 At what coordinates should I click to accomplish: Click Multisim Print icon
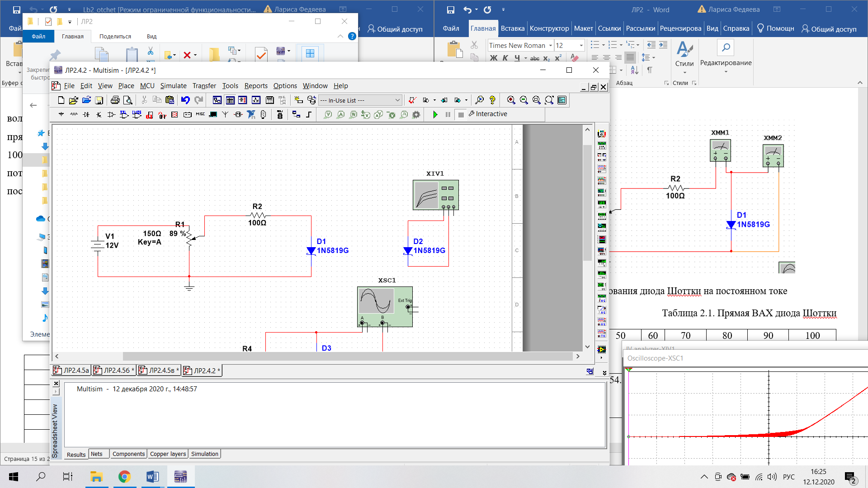coord(115,100)
